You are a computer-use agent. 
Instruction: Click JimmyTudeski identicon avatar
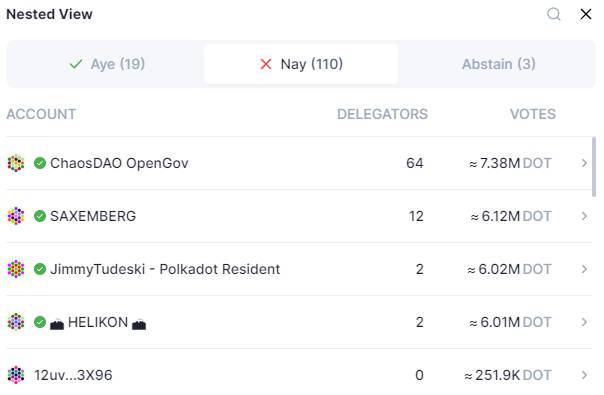(x=16, y=269)
